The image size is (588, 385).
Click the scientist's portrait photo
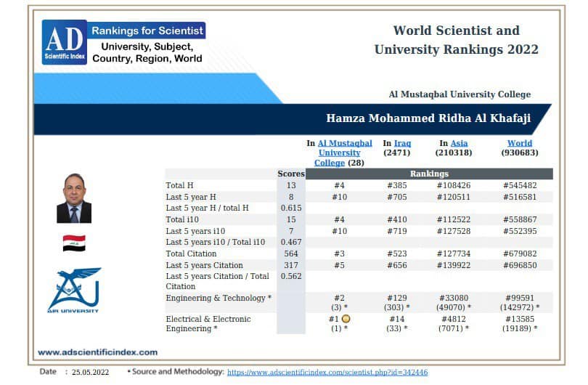[74, 198]
